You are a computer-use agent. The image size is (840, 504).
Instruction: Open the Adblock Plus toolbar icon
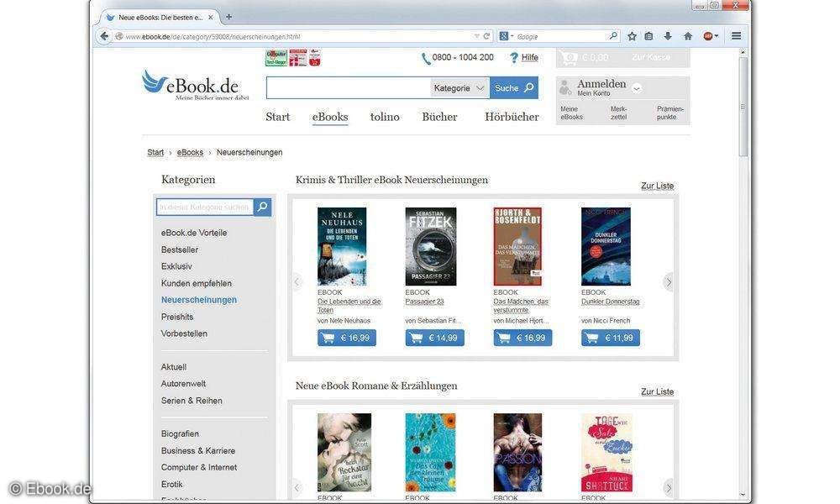pyautogui.click(x=706, y=36)
